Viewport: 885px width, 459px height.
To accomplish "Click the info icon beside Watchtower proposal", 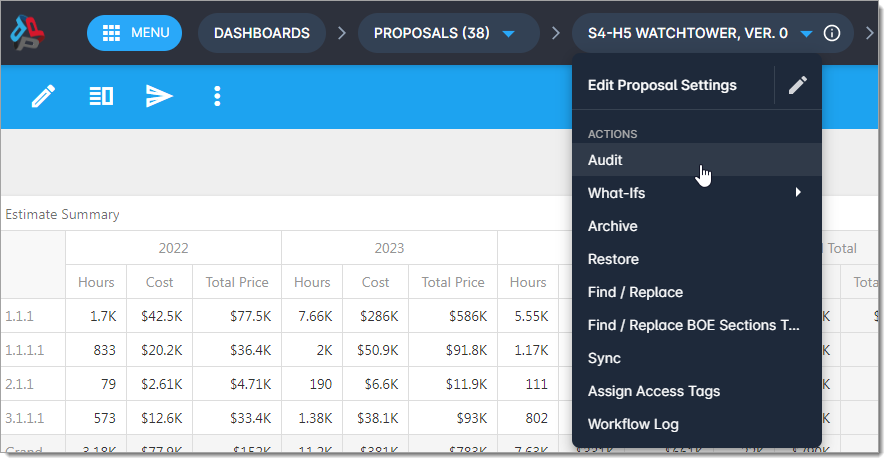I will 832,33.
